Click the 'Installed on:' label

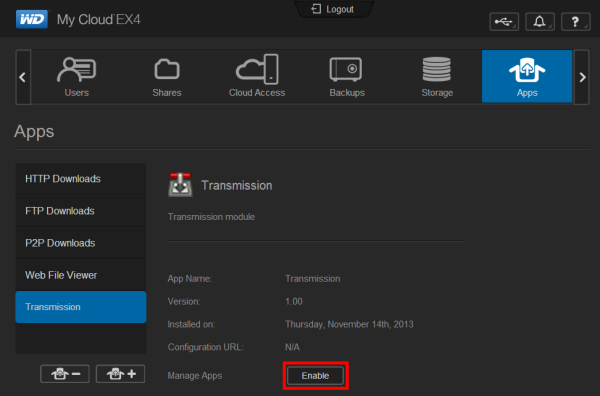click(x=191, y=324)
